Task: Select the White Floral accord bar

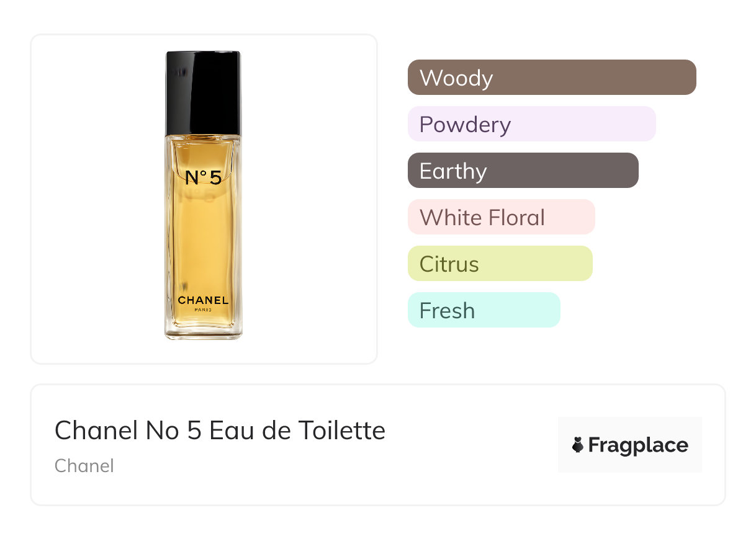Action: [501, 217]
